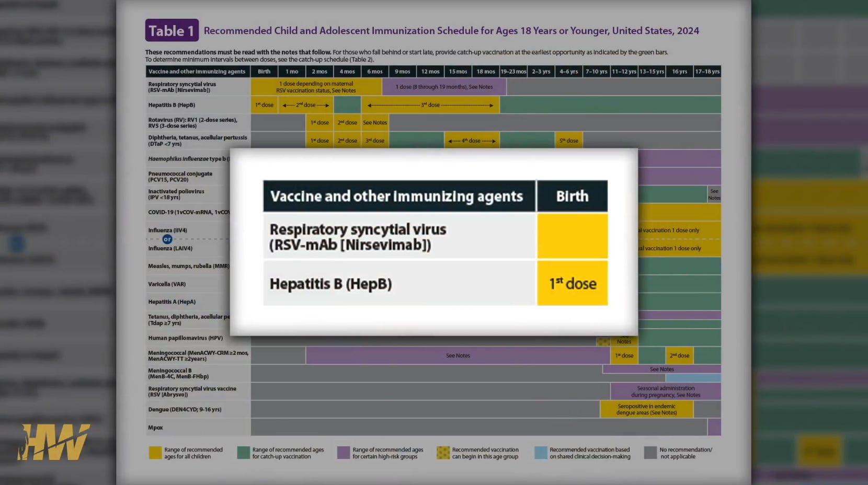Click the blue 'shared clinical decision-making' legend swatch

[541, 453]
